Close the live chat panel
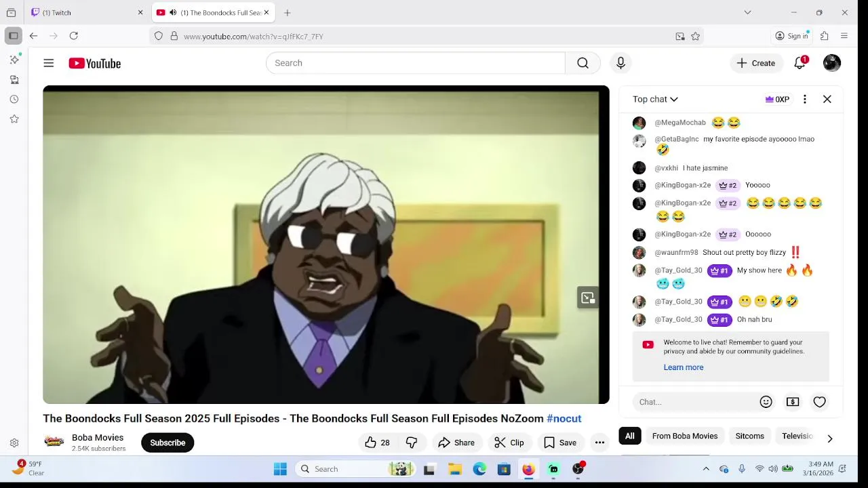 click(x=827, y=99)
